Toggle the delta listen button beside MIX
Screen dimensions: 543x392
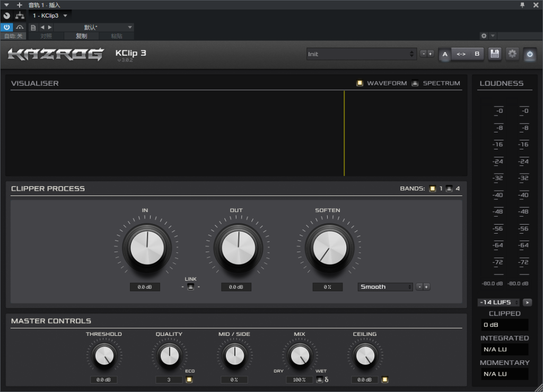(320, 379)
